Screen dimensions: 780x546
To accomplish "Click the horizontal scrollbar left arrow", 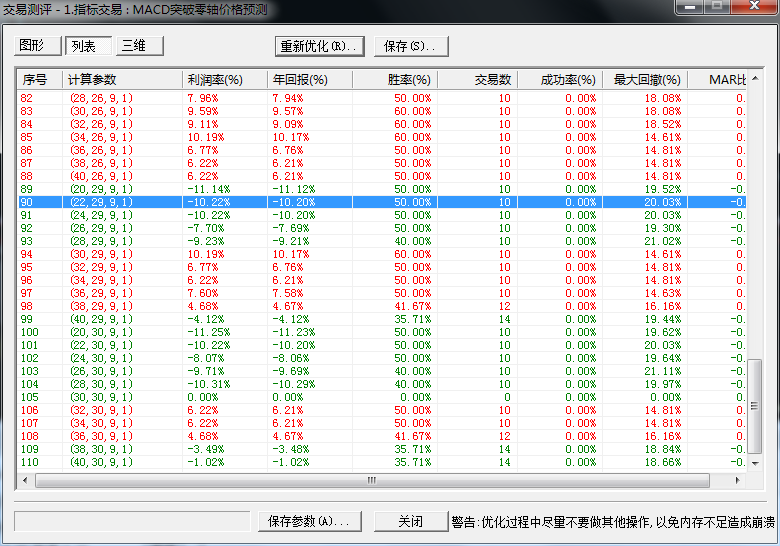I will coord(25,480).
